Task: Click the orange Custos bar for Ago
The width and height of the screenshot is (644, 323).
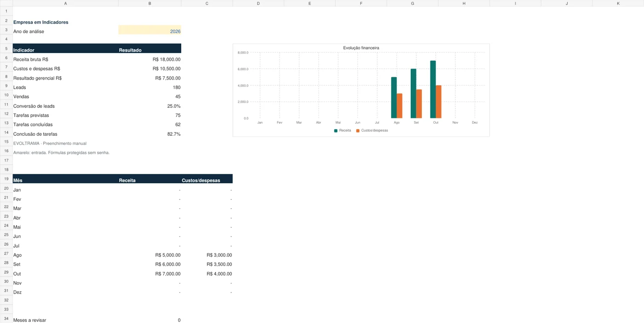Action: [399, 106]
